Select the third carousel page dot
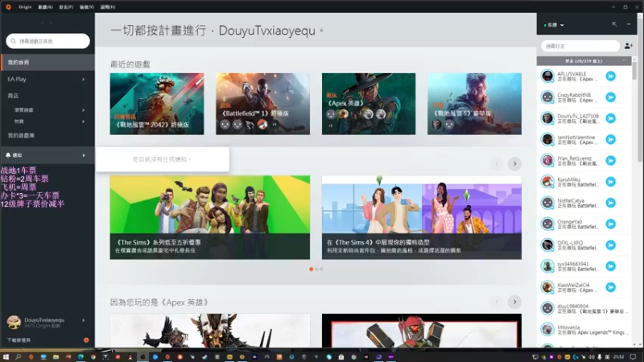 coord(321,269)
